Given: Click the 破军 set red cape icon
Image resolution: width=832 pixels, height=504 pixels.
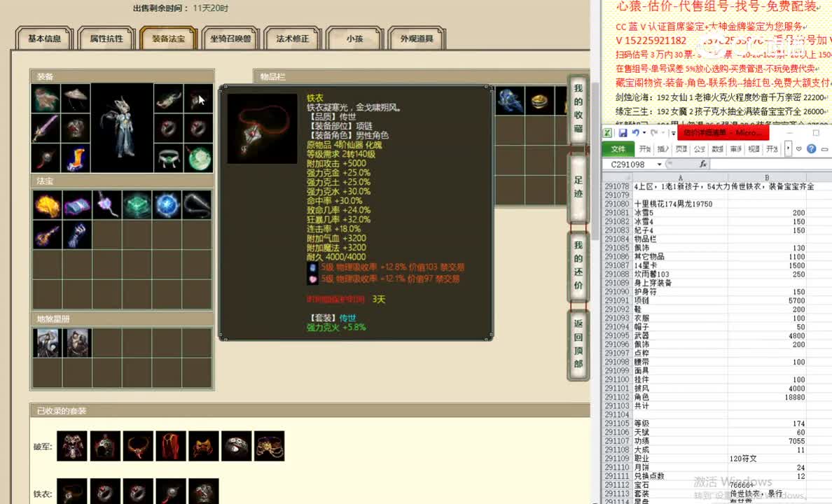Looking at the screenshot, I should point(171,446).
